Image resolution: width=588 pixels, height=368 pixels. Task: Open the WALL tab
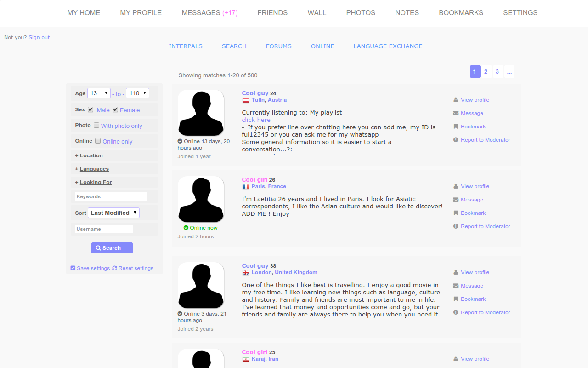coord(317,13)
